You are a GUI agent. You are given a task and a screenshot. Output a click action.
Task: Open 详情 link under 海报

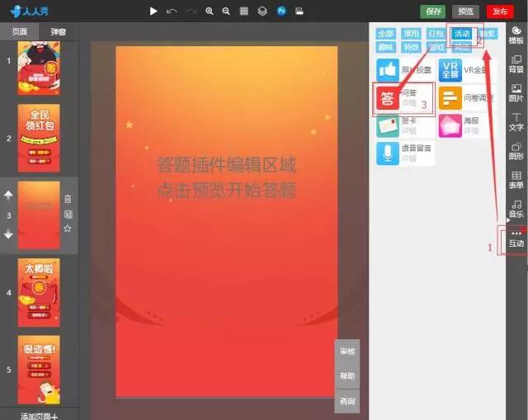coord(471,130)
